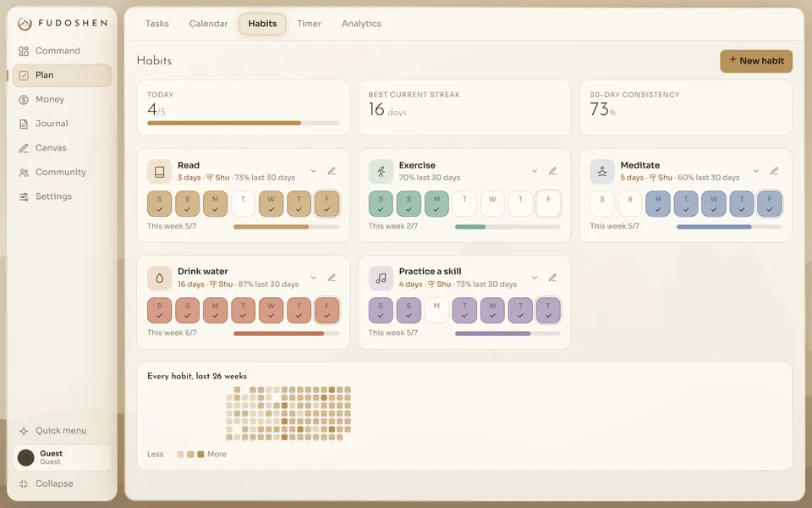Image resolution: width=812 pixels, height=508 pixels.
Task: Toggle Practice a skill Monday box
Action: 436,311
